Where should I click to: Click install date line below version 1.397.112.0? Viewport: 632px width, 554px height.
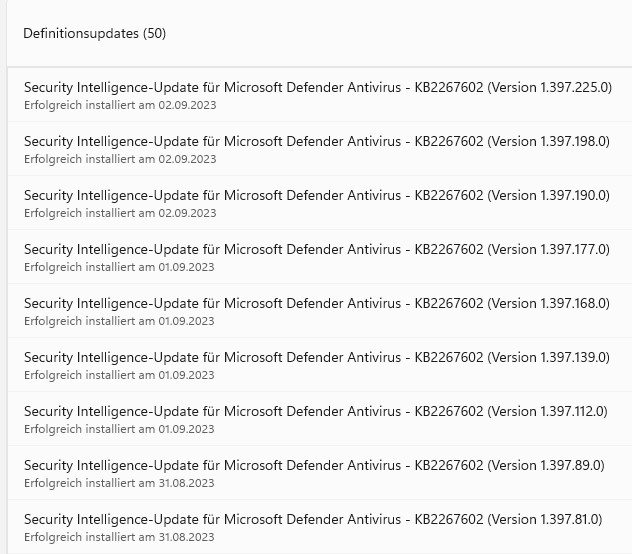tap(119, 429)
